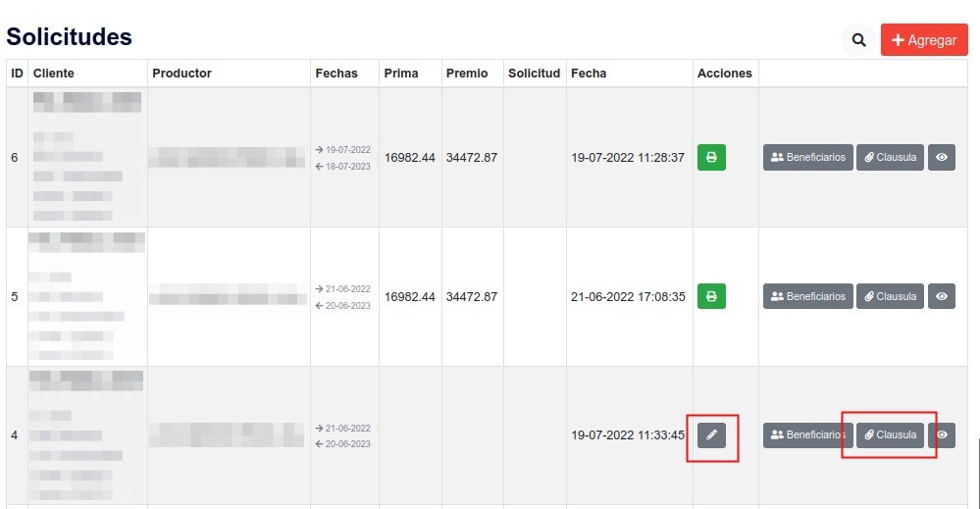The width and height of the screenshot is (980, 509).
Task: Click the Cliente column header
Action: [x=53, y=74]
